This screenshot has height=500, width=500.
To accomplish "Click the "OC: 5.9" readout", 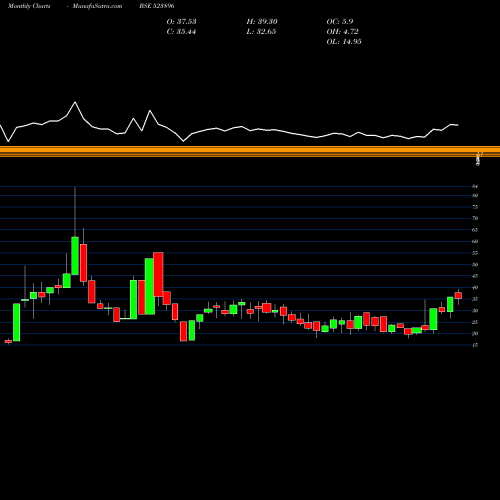I will (x=340, y=22).
